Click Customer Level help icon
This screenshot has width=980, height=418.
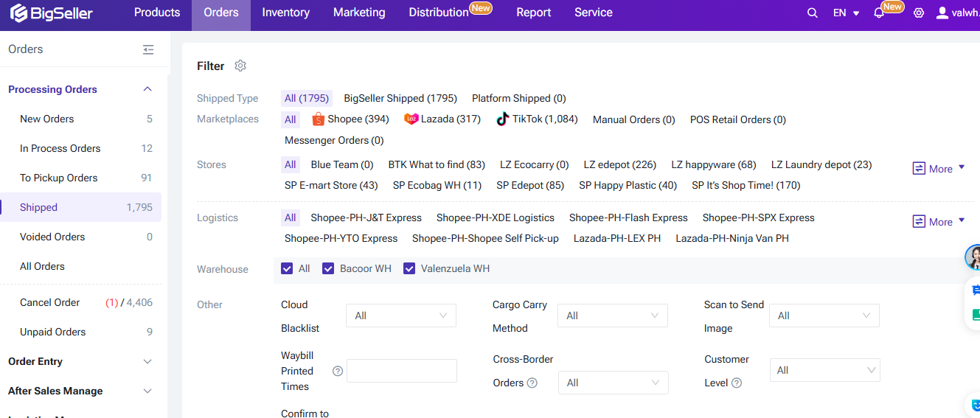[737, 383]
